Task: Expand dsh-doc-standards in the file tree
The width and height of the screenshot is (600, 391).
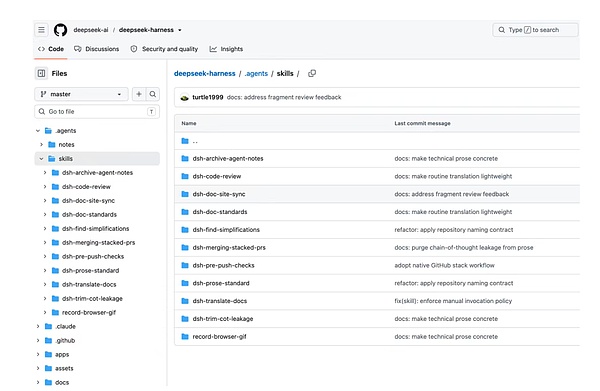Action: tap(45, 215)
